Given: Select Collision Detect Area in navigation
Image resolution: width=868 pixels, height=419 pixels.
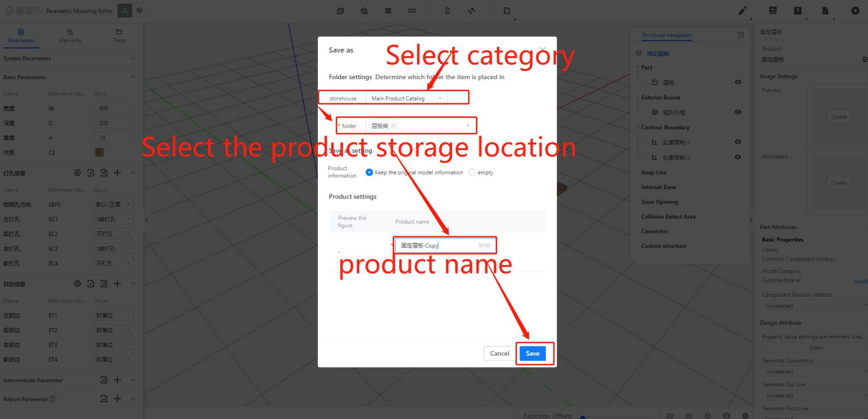Looking at the screenshot, I should (x=668, y=216).
